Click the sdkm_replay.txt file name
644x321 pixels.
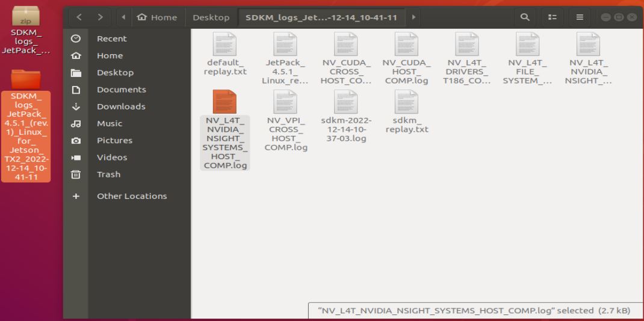click(407, 125)
